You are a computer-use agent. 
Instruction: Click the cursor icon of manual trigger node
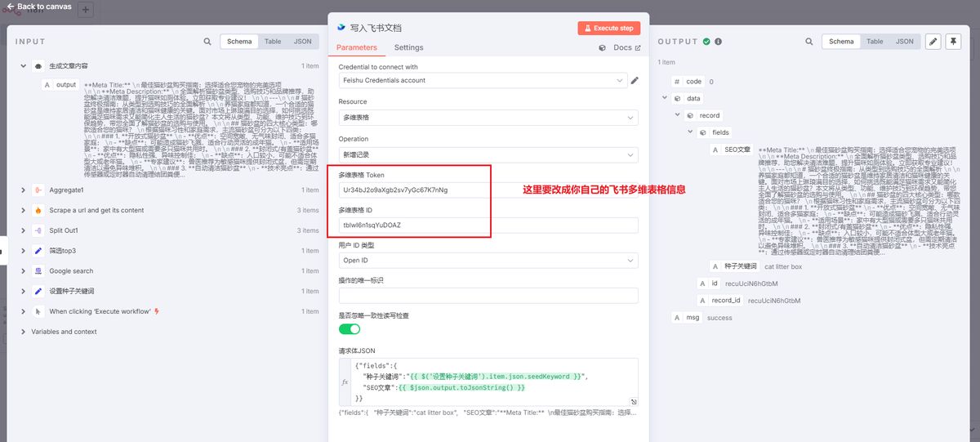click(x=38, y=311)
